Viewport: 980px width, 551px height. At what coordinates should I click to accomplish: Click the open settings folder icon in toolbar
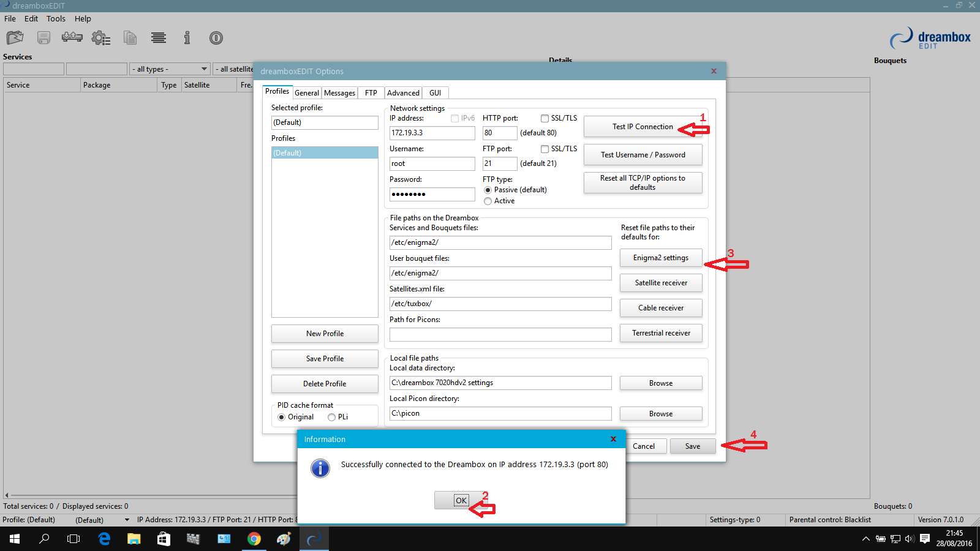pyautogui.click(x=15, y=38)
